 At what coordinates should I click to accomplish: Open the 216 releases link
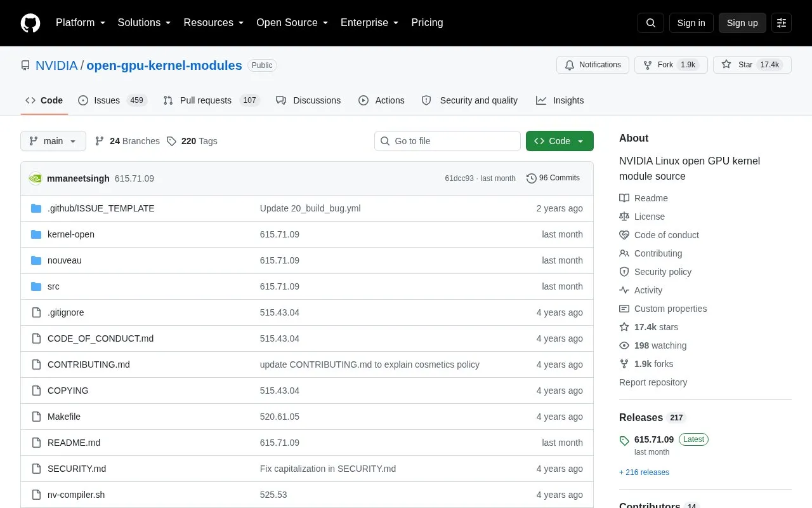[644, 472]
